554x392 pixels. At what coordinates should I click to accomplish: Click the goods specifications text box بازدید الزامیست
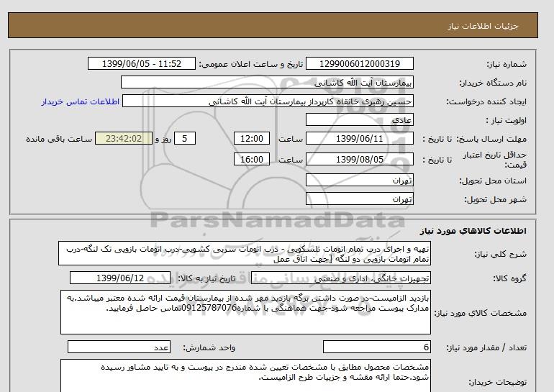click(245, 312)
